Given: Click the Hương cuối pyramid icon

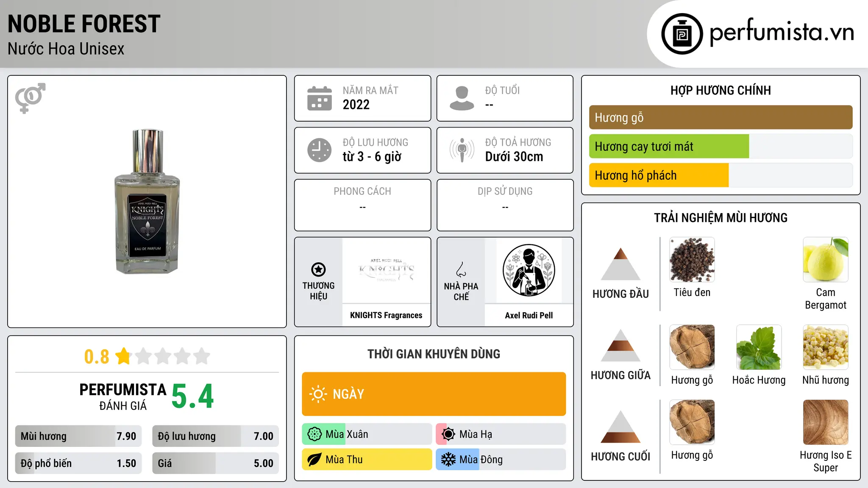Looking at the screenshot, I should [x=620, y=427].
